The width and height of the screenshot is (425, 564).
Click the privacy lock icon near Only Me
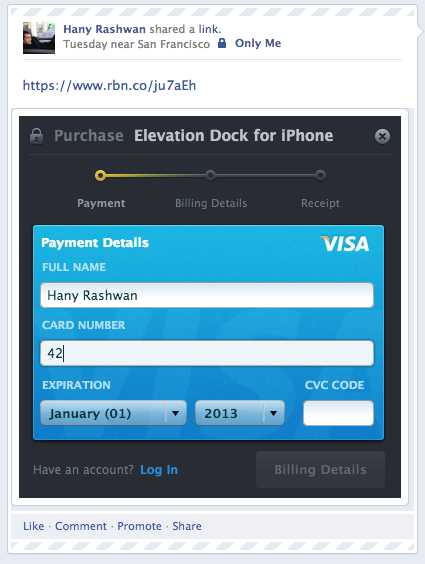pos(222,44)
